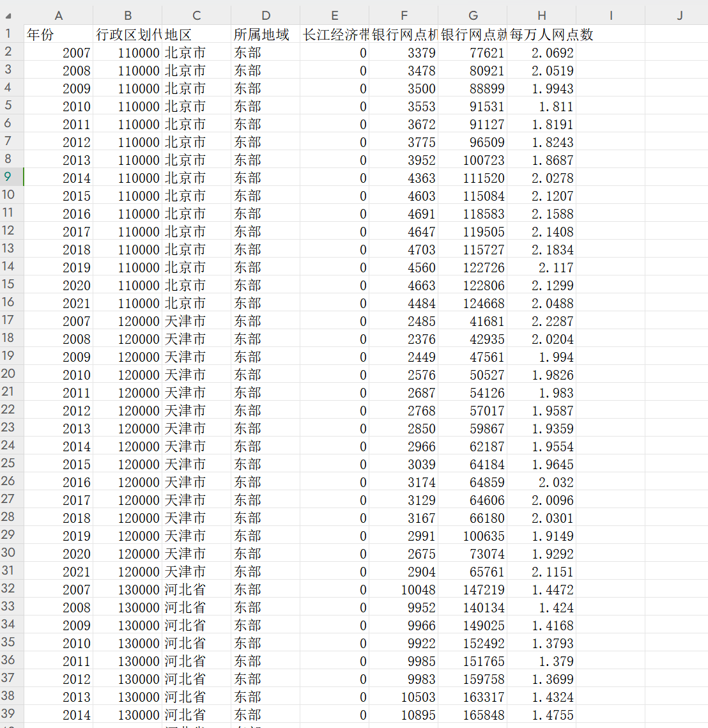The image size is (708, 728).
Task: Click cell with value 3379
Action: (404, 52)
